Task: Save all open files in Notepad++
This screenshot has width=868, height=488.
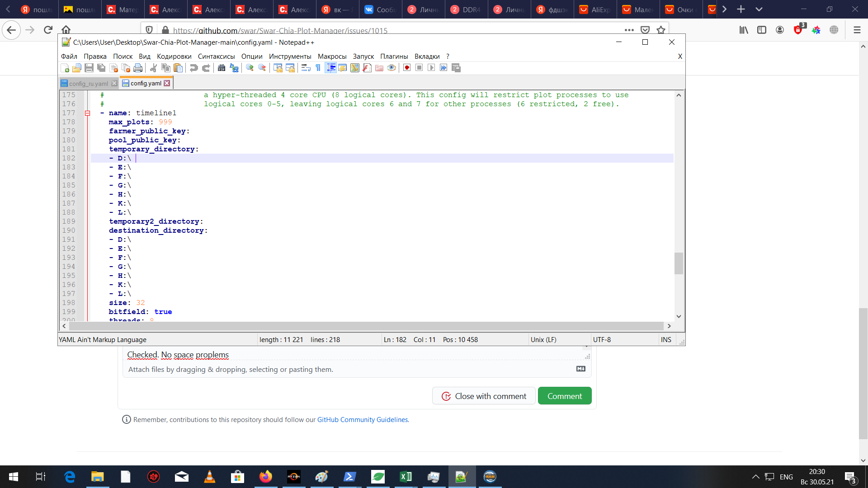Action: 101,68
